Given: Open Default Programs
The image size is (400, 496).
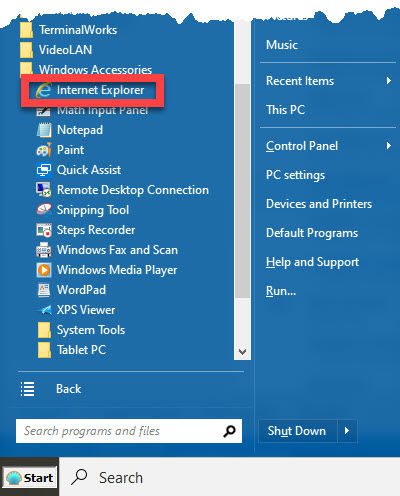Looking at the screenshot, I should [312, 233].
